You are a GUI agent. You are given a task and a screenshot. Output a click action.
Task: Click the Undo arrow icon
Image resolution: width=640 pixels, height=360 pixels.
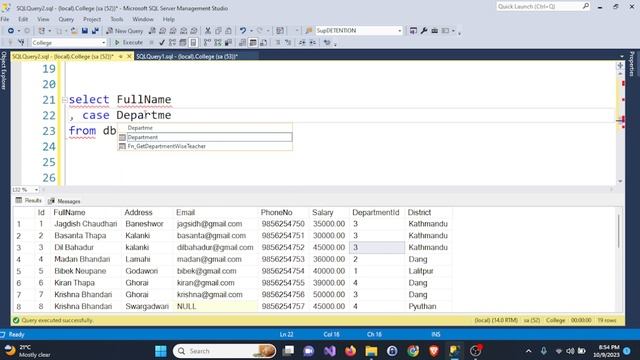click(x=243, y=31)
